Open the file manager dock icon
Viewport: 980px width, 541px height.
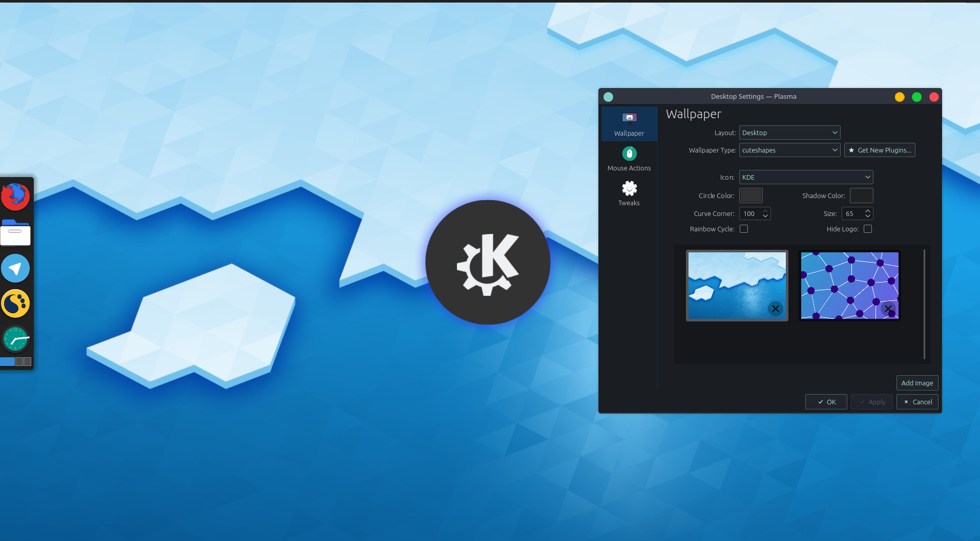point(15,232)
